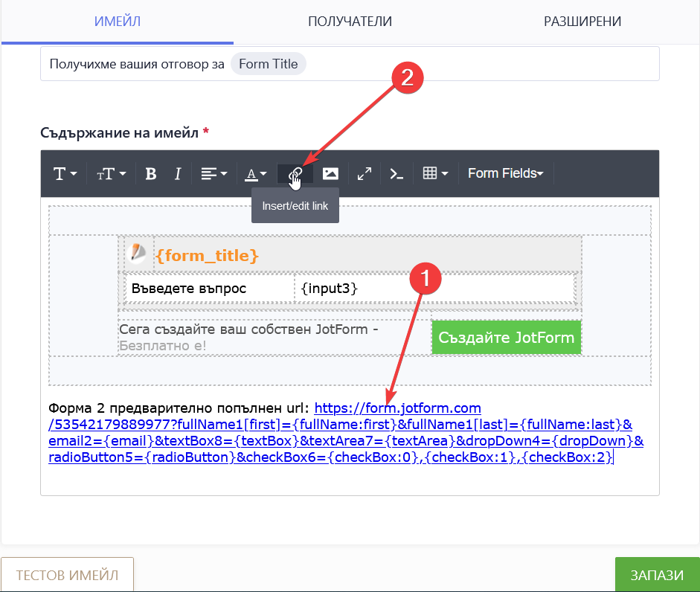
Task: Expand the editor to fullscreen
Action: click(365, 173)
